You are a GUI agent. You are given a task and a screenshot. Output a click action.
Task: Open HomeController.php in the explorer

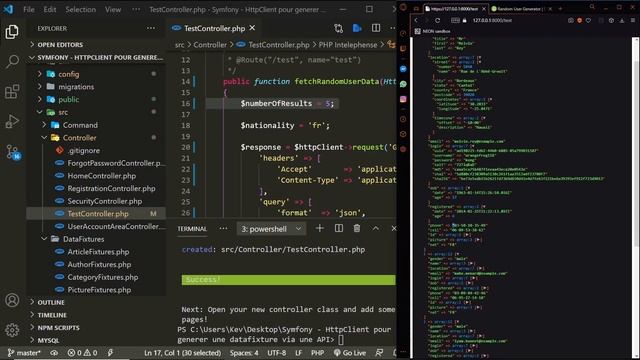coord(102,176)
